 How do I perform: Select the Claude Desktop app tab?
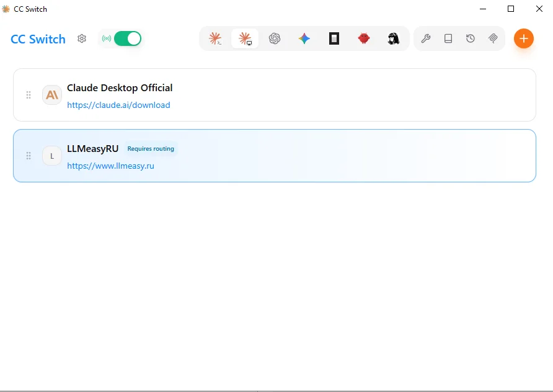click(x=245, y=38)
